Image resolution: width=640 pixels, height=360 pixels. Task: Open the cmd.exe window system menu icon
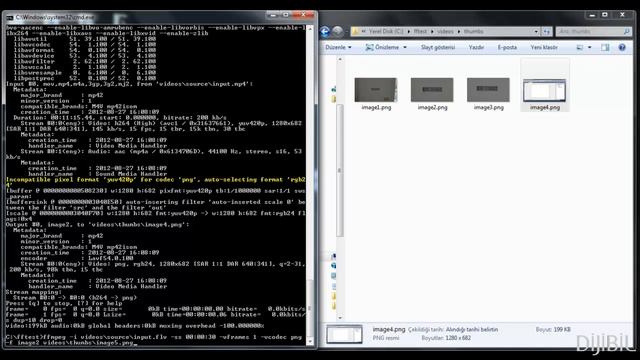point(9,18)
